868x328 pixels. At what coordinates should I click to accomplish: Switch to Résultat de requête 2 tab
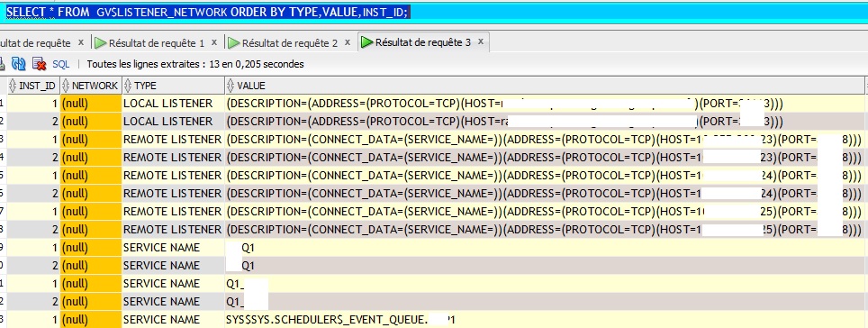[283, 42]
